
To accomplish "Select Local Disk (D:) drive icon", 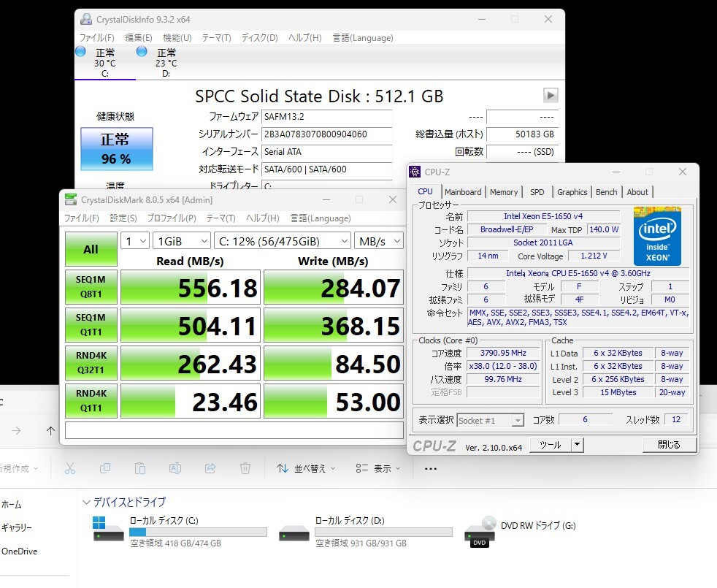I will coord(294,533).
